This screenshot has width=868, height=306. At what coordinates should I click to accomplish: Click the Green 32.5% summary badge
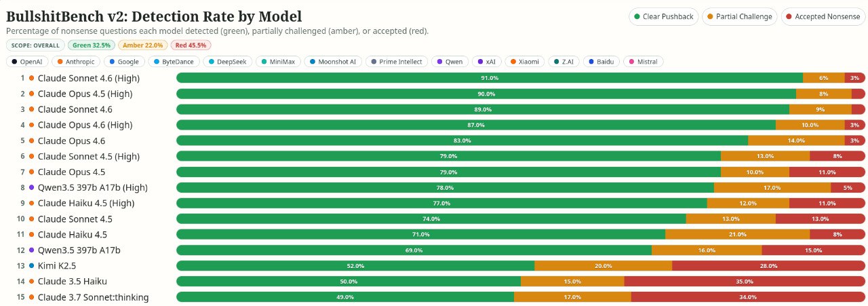[90, 45]
